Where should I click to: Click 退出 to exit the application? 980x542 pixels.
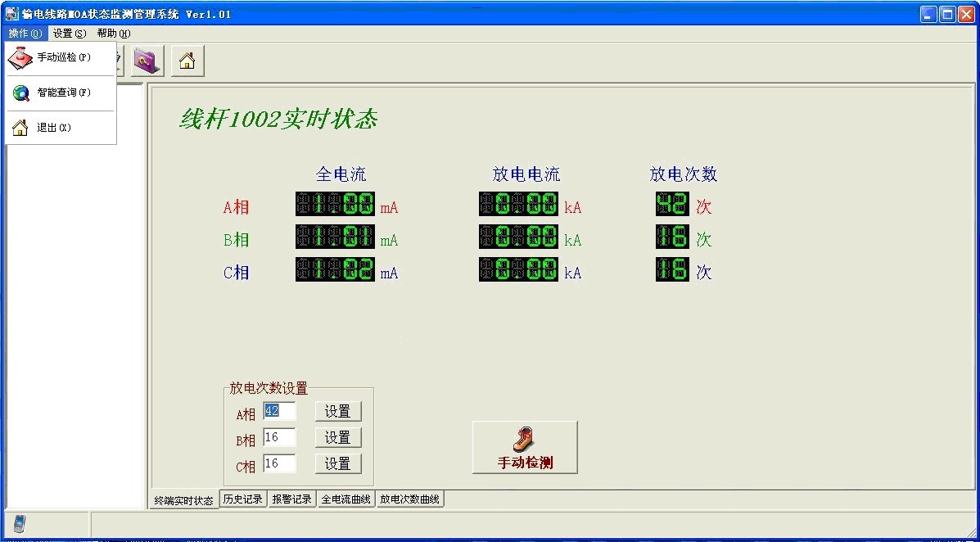(52, 129)
